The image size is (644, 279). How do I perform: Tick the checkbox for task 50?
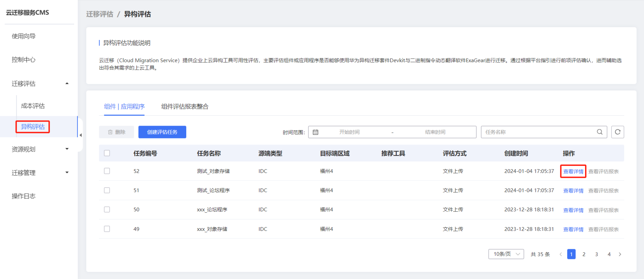107,210
